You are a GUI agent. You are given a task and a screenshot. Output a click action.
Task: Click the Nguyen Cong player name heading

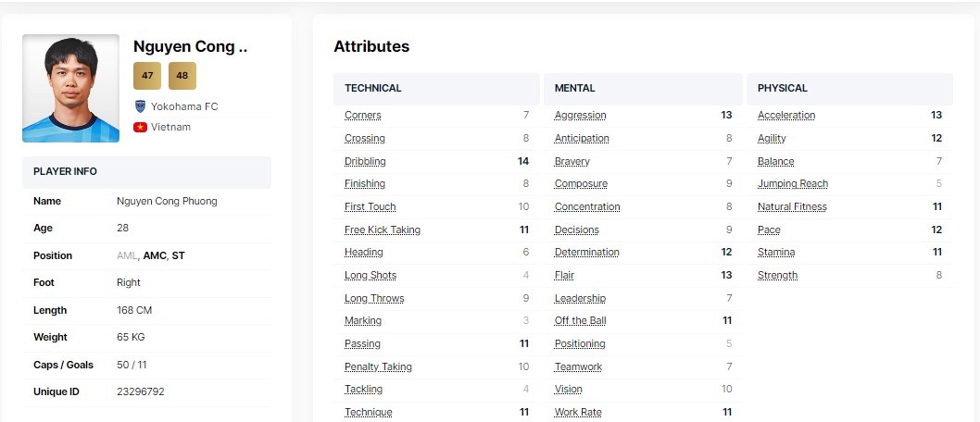pos(190,47)
